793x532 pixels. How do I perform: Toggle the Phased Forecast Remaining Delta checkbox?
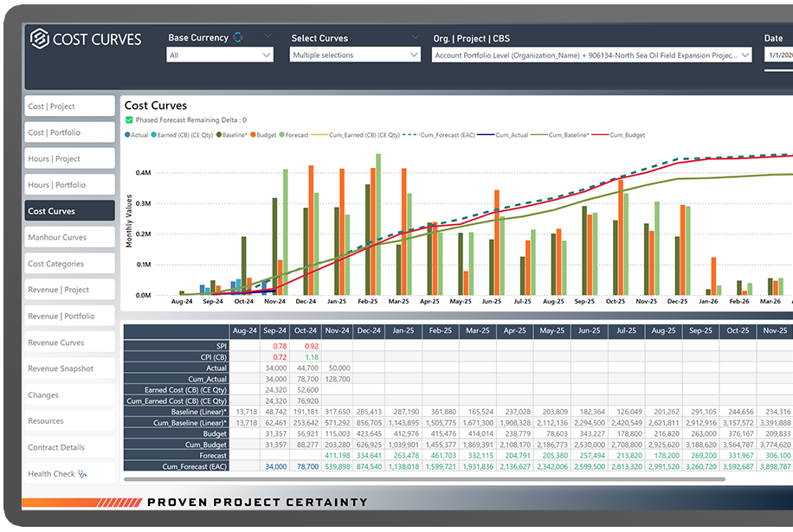click(x=129, y=120)
